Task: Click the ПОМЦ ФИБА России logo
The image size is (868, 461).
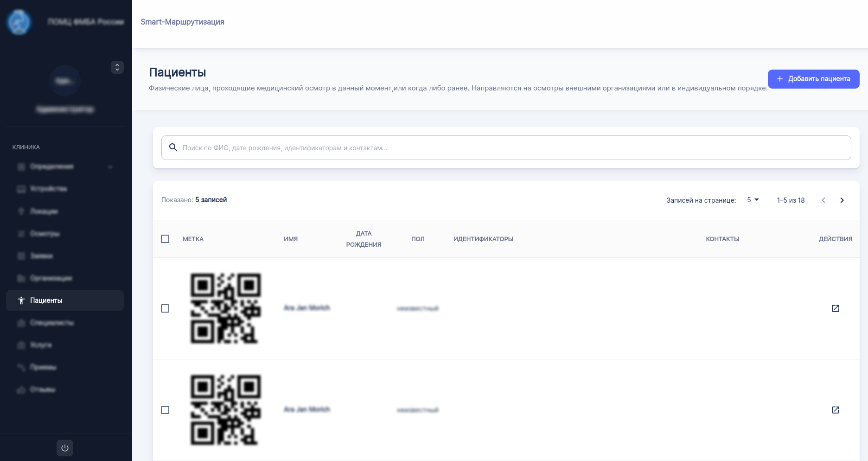Action: pos(19,22)
